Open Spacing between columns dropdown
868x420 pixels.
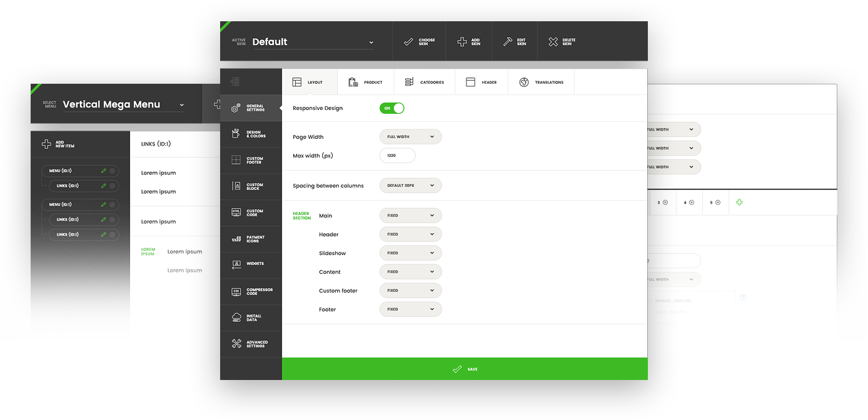[410, 186]
